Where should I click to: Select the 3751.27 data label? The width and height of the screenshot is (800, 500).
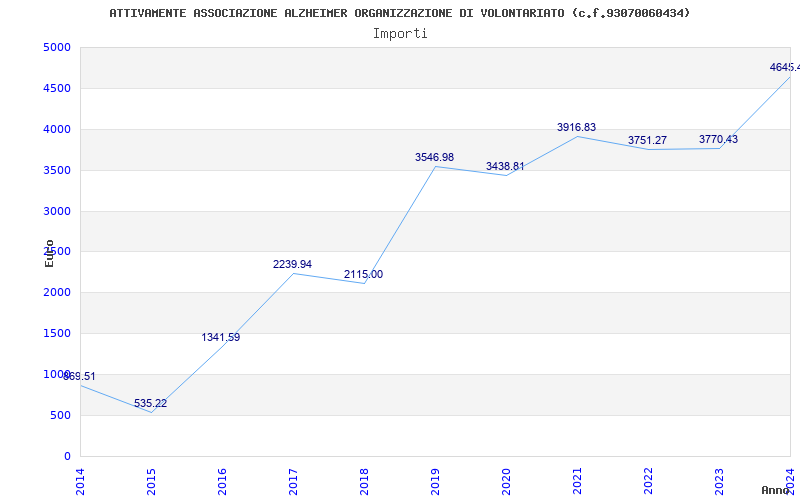pyautogui.click(x=647, y=140)
